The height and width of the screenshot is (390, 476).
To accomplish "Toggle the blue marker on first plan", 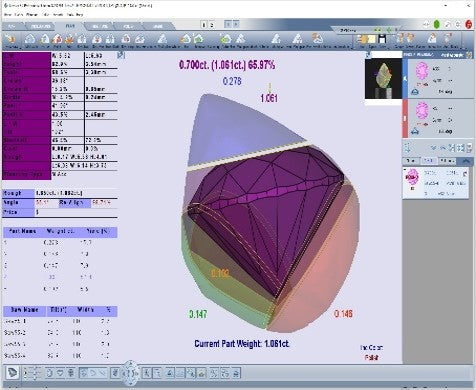I will (405, 79).
